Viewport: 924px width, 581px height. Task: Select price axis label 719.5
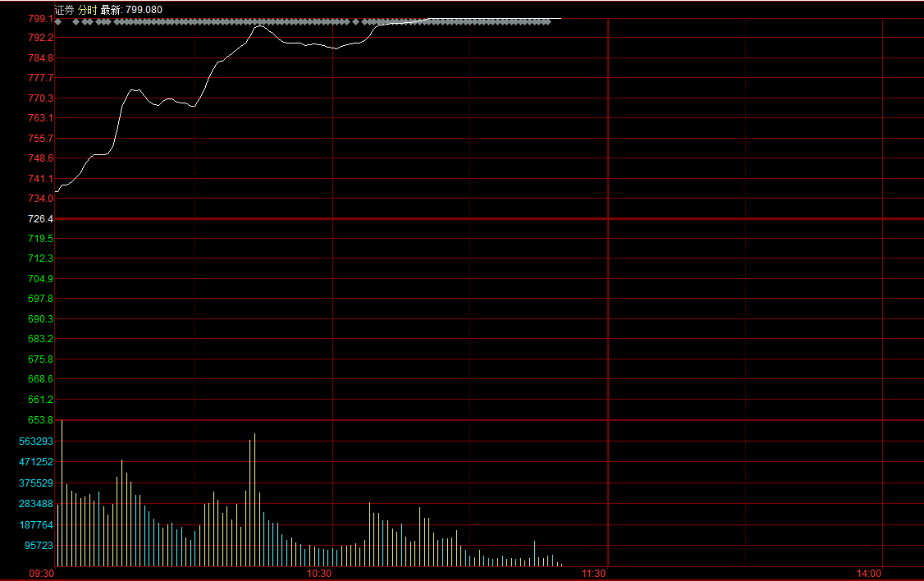[x=41, y=239]
